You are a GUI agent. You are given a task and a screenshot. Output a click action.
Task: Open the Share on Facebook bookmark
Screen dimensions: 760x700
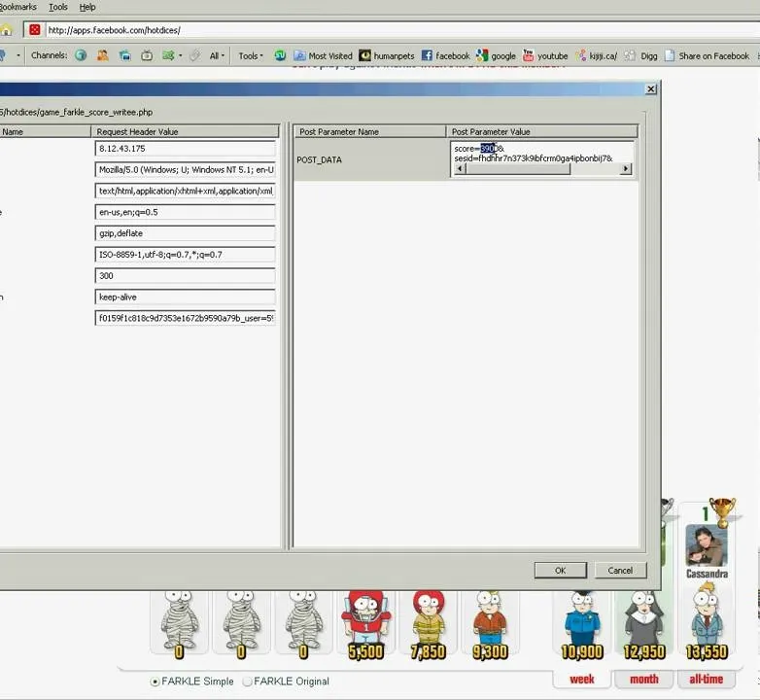[x=708, y=55]
